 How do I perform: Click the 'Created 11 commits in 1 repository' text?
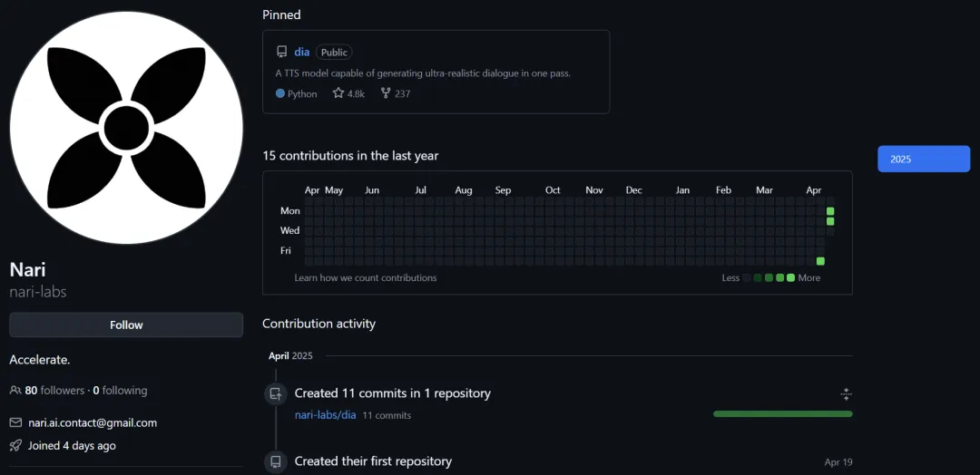393,393
